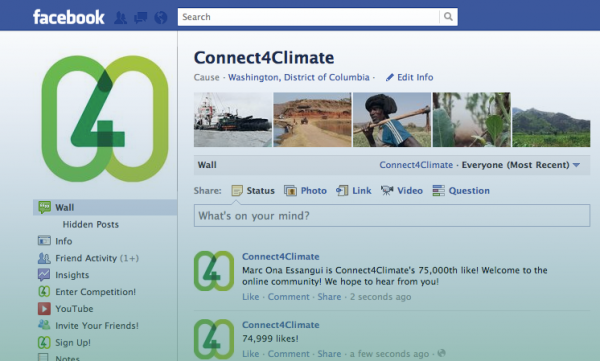This screenshot has width=600, height=361.
Task: Like the 75,000th like post
Action: 251,297
